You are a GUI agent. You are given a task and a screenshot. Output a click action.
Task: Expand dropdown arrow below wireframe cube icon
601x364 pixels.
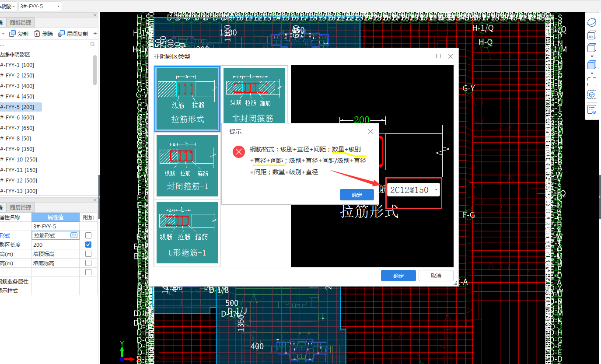pos(592,56)
